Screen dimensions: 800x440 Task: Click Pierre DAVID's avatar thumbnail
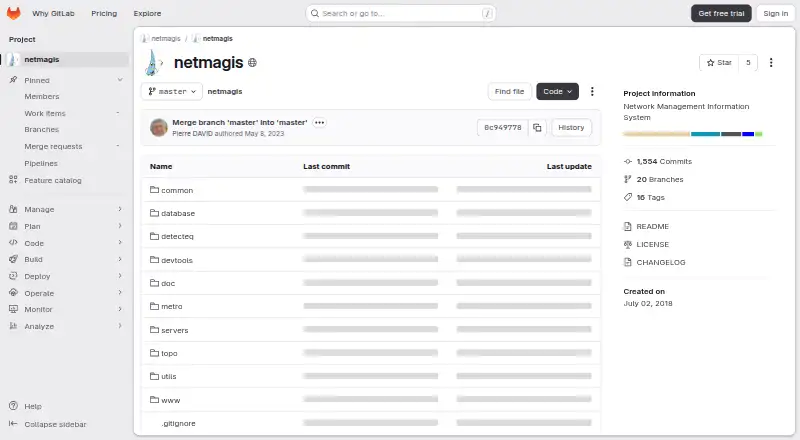[x=159, y=128]
